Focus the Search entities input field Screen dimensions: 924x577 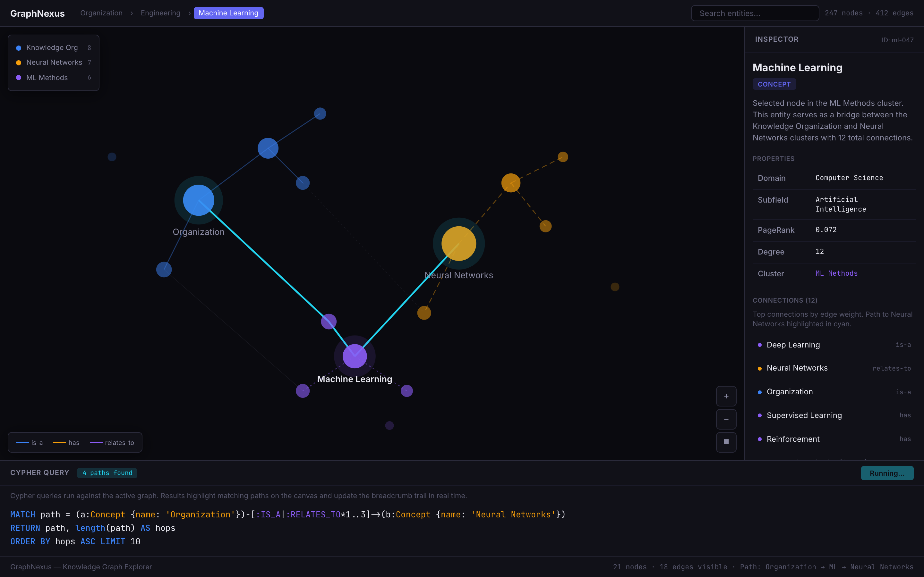755,13
